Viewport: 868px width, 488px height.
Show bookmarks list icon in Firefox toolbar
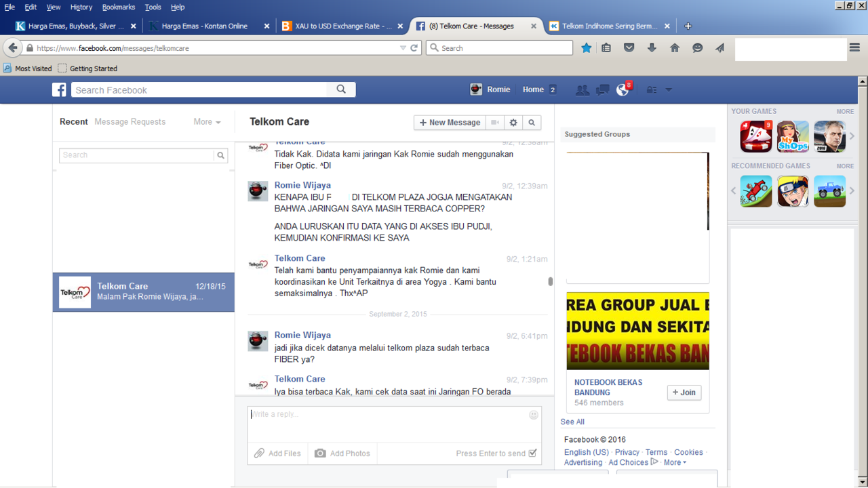(607, 48)
